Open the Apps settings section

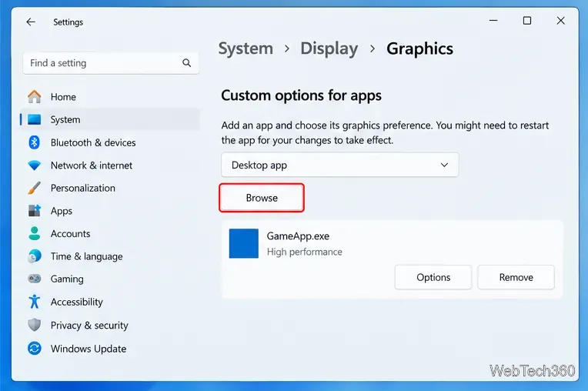(x=110, y=211)
